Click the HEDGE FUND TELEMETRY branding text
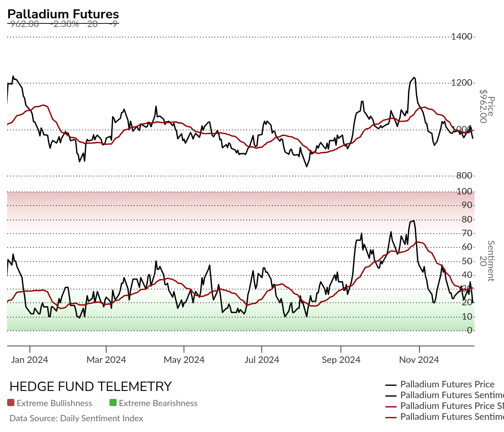 (91, 386)
